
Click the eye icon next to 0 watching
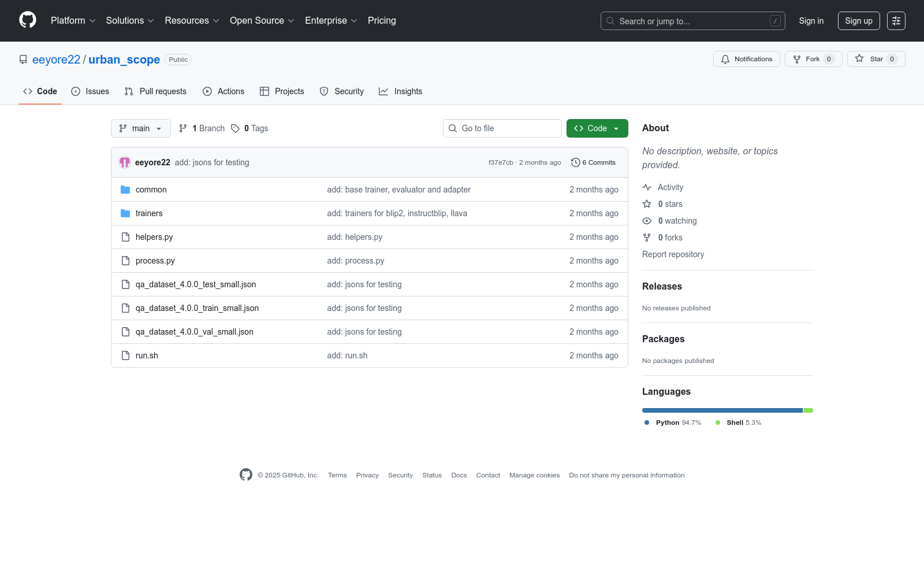coord(647,221)
